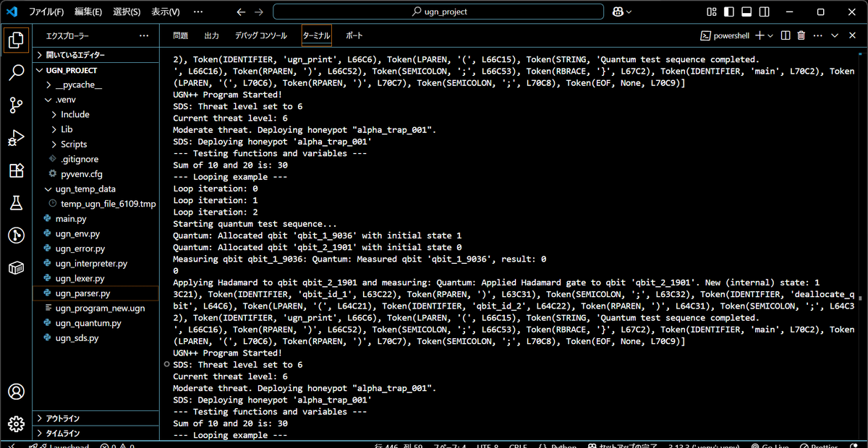Switch to the 出力 tab
This screenshot has width=868, height=448.
click(x=211, y=35)
